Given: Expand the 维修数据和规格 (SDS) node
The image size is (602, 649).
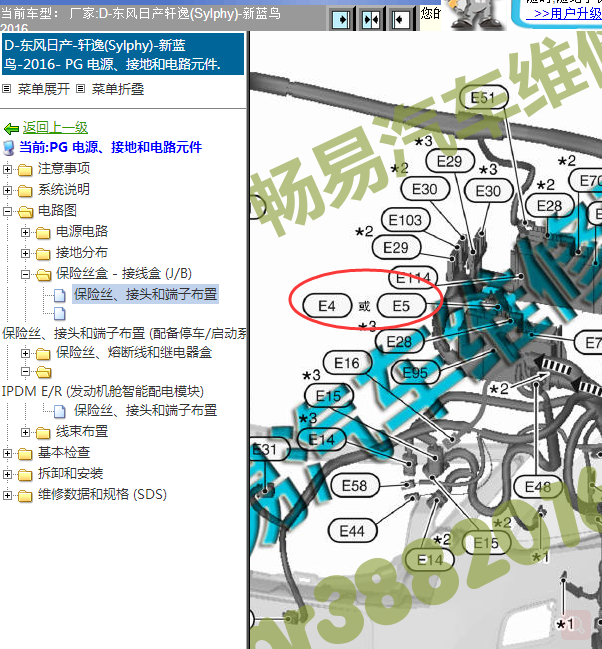Looking at the screenshot, I should pos(7,495).
